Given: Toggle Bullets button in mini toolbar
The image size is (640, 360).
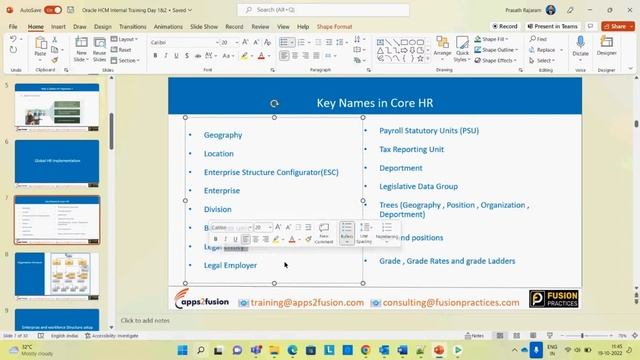Looking at the screenshot, I should point(347,233).
